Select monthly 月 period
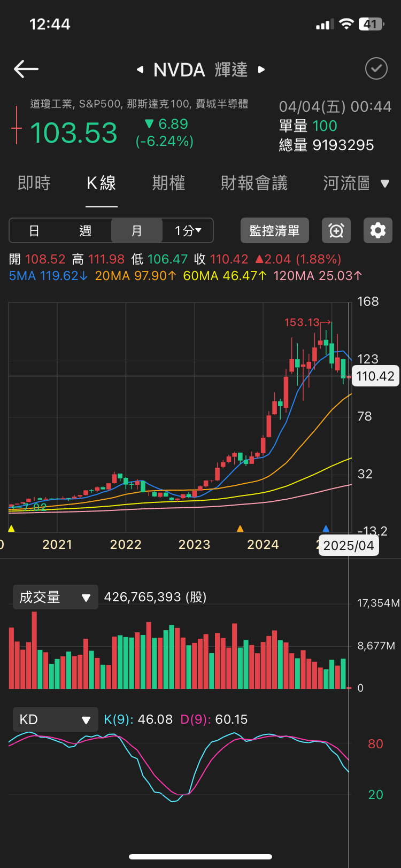The height and width of the screenshot is (868, 401). 137,231
